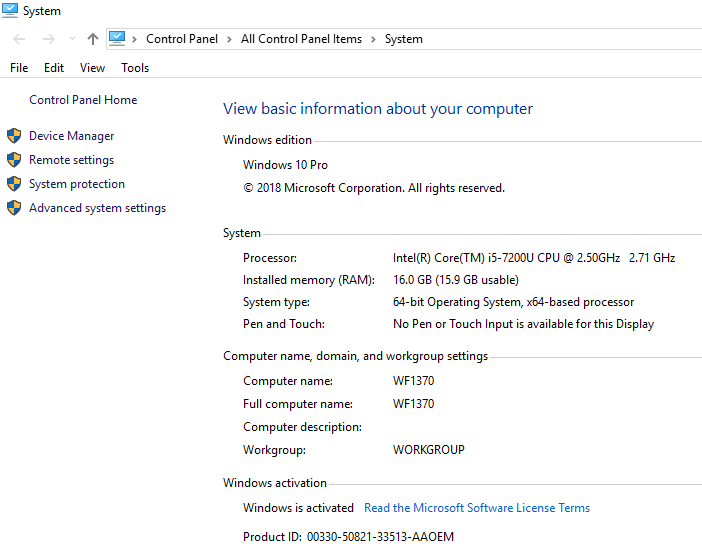Click the shield icon beside Device Manager
This screenshot has height=551, width=702.
pos(14,136)
